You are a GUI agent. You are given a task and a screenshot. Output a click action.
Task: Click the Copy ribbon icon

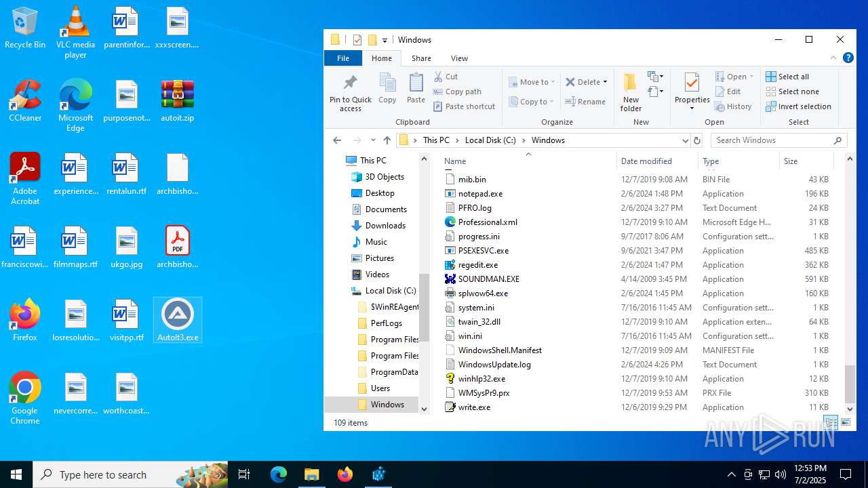point(387,83)
